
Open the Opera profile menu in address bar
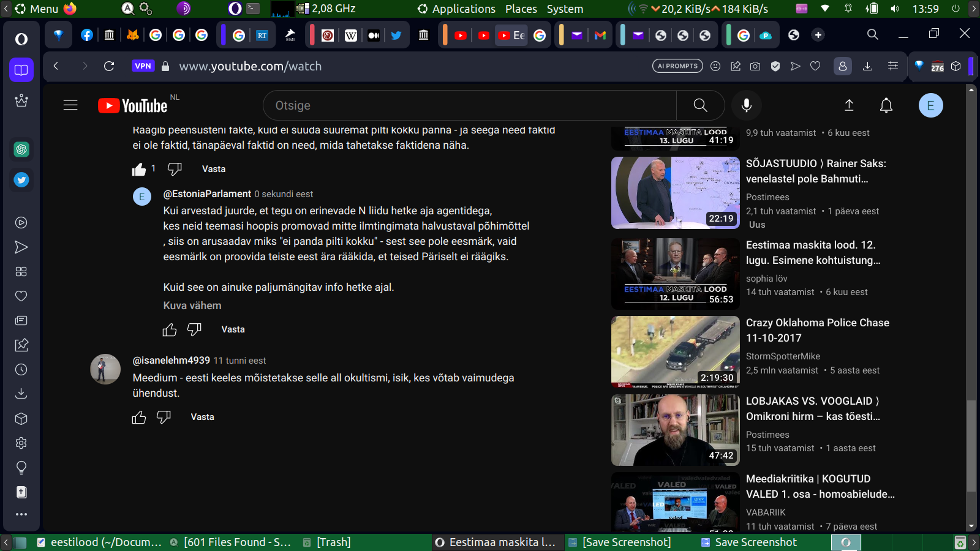coord(843,66)
